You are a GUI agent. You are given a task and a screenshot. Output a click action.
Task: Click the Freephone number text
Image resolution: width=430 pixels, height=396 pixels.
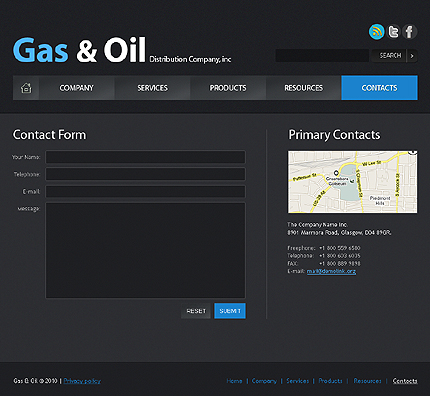340,248
